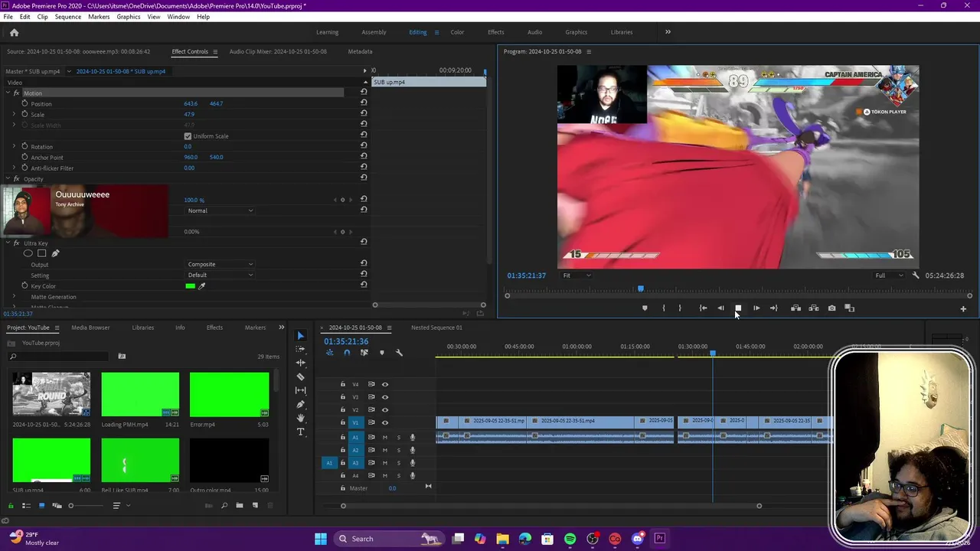Select the Track Select Forward tool
The width and height of the screenshot is (980, 551).
point(300,349)
